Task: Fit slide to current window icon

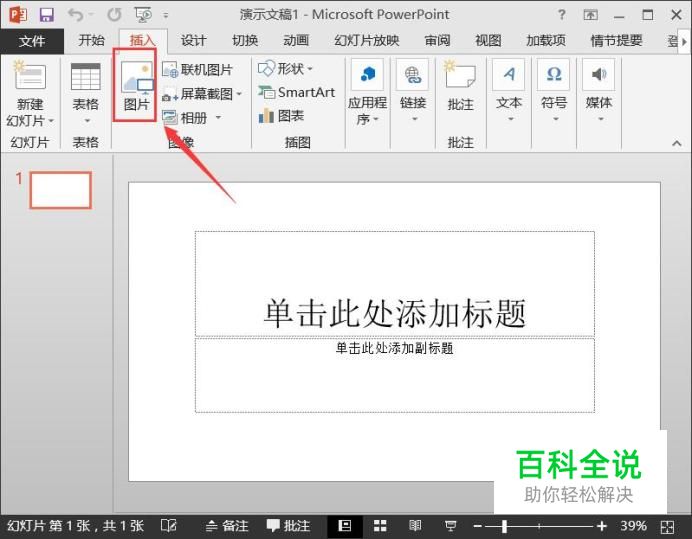Action: point(667,527)
